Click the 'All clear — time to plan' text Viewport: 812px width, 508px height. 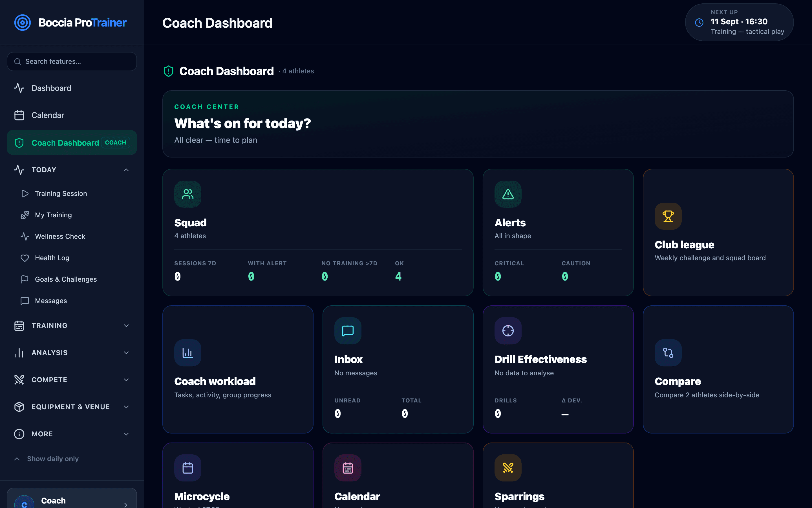(x=216, y=140)
